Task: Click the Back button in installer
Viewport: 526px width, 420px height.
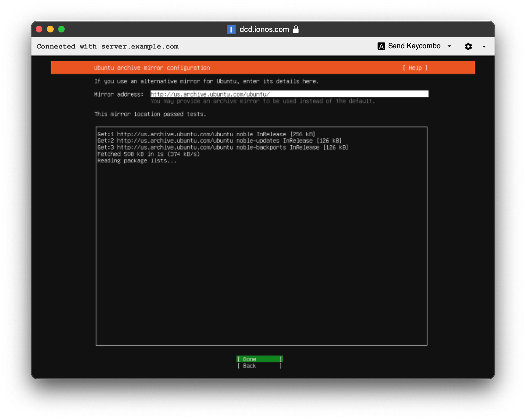Action: point(259,366)
